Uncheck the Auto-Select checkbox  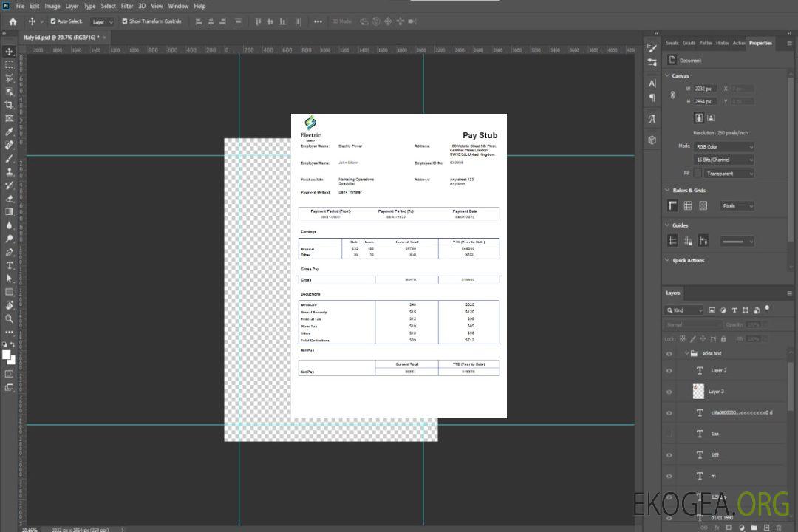click(x=53, y=21)
